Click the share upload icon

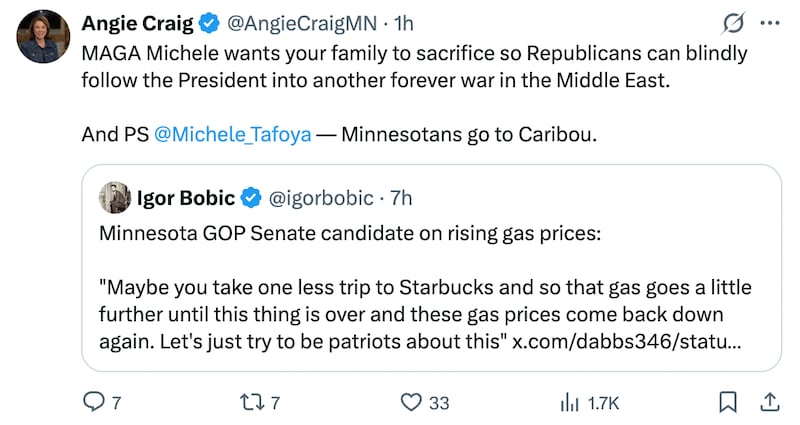[769, 402]
